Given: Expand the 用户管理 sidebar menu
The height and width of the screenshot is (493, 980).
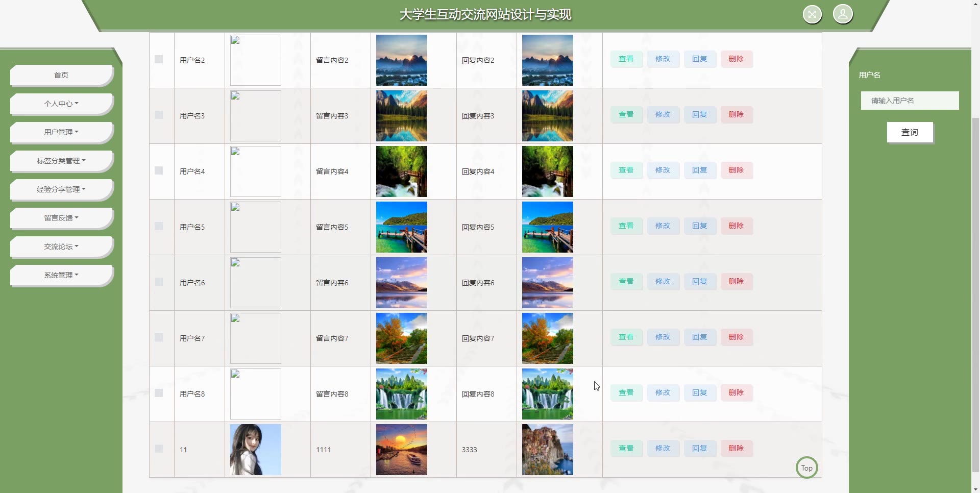Looking at the screenshot, I should 61,132.
